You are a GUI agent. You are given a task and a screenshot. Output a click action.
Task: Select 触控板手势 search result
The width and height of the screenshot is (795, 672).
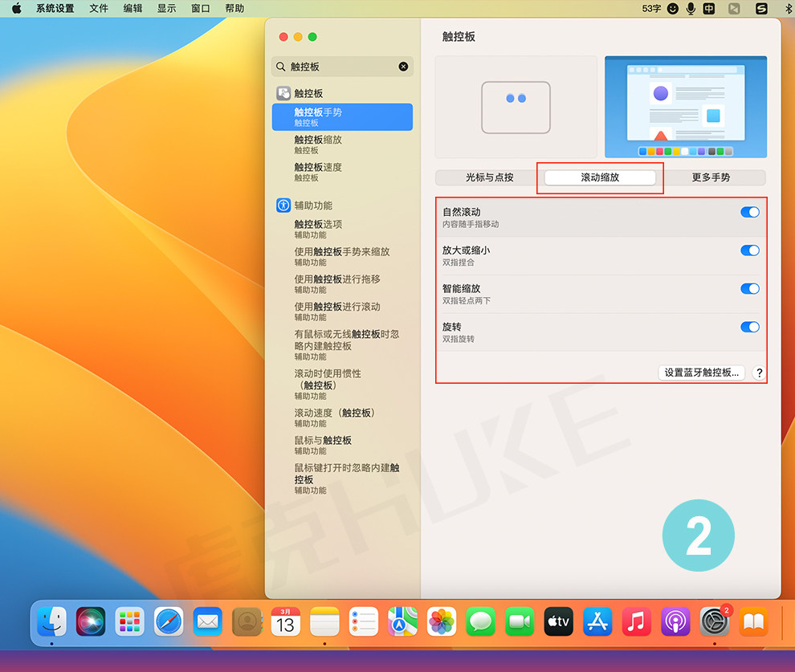342,117
